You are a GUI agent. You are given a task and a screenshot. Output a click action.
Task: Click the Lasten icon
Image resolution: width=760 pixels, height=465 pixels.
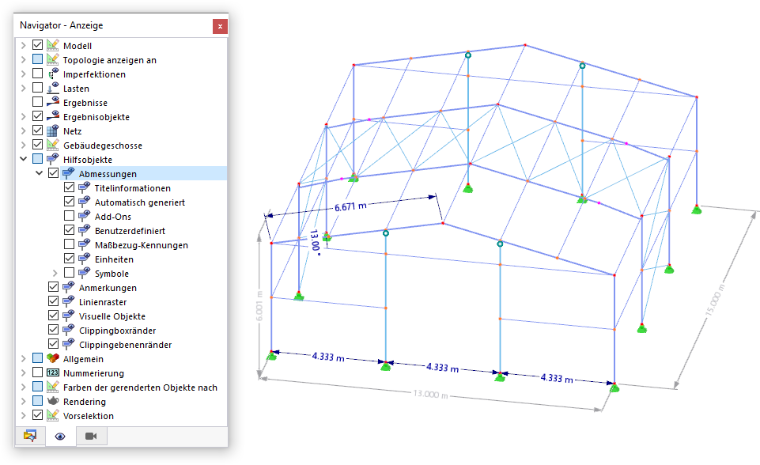(x=53, y=88)
